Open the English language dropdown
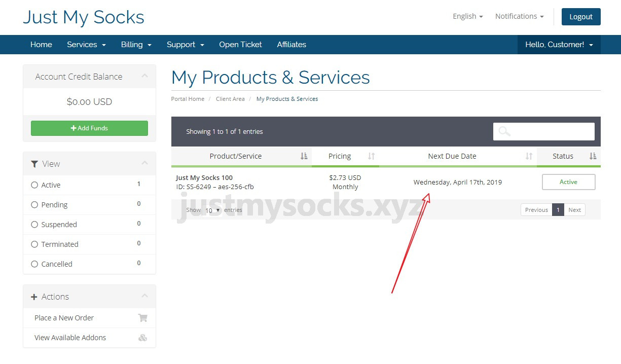This screenshot has height=364, width=621. pos(467,16)
